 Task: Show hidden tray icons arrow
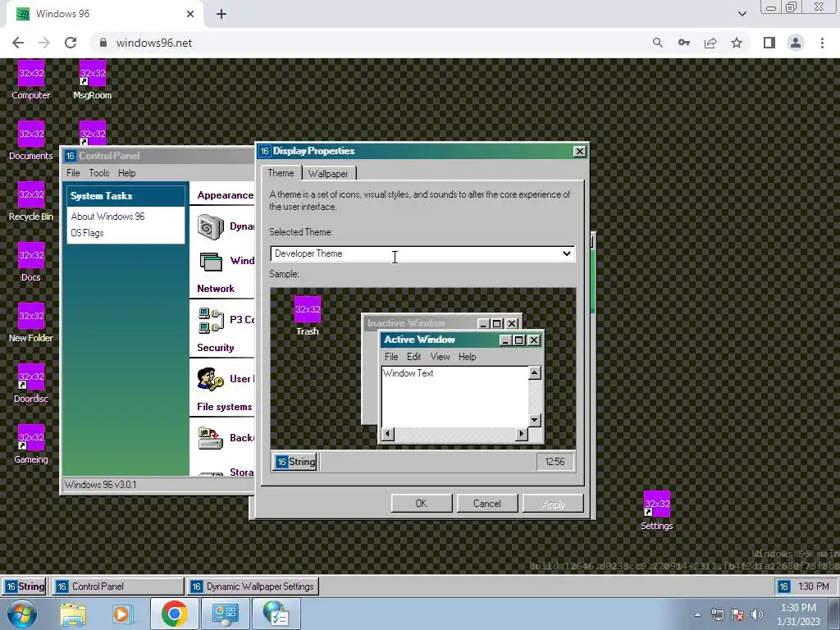coord(697,614)
